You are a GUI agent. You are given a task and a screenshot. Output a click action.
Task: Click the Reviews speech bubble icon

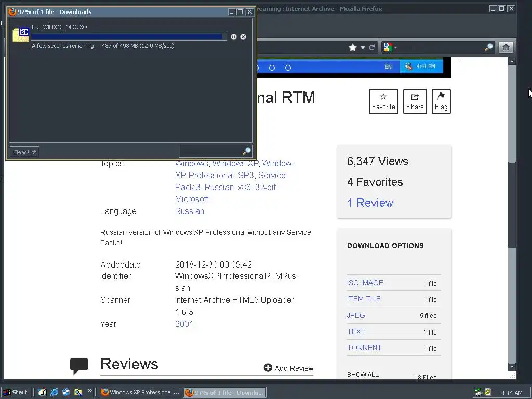pyautogui.click(x=79, y=366)
